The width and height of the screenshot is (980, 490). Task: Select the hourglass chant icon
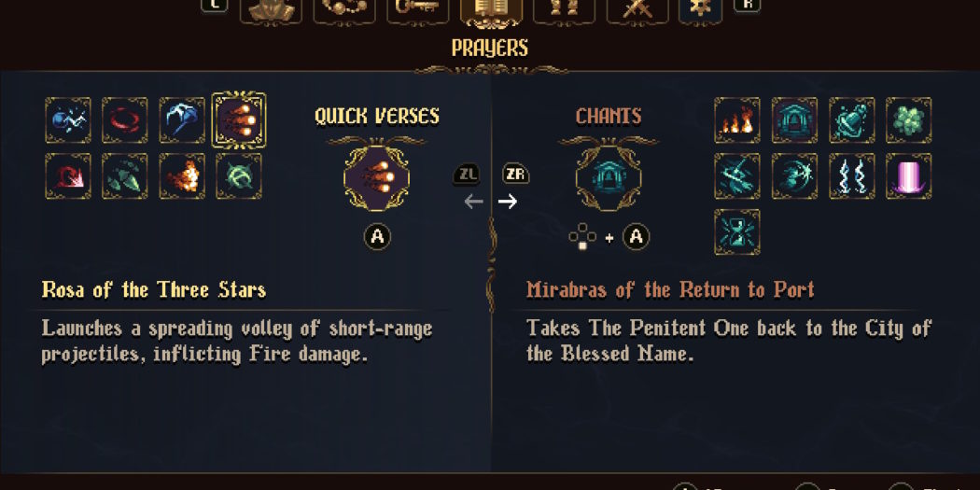[737, 232]
